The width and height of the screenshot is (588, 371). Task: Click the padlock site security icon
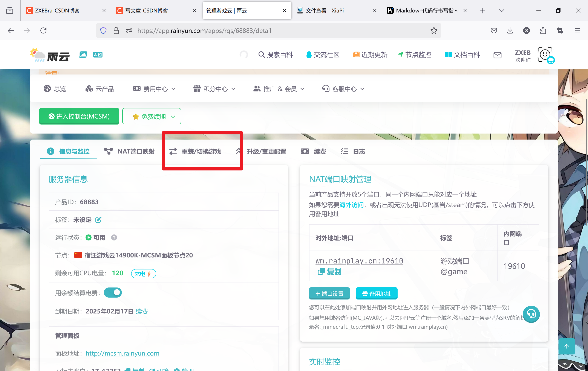click(116, 30)
